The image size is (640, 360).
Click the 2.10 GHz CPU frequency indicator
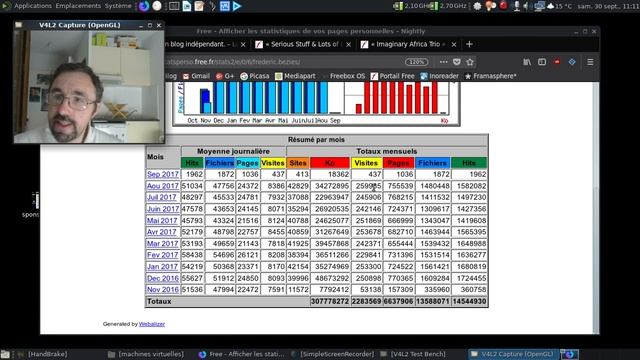tap(411, 6)
